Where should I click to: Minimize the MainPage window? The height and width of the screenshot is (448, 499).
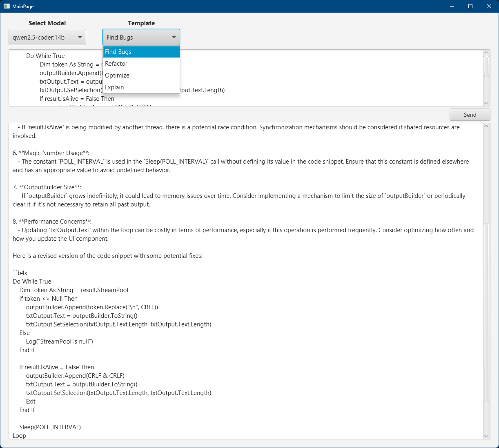(x=452, y=6)
